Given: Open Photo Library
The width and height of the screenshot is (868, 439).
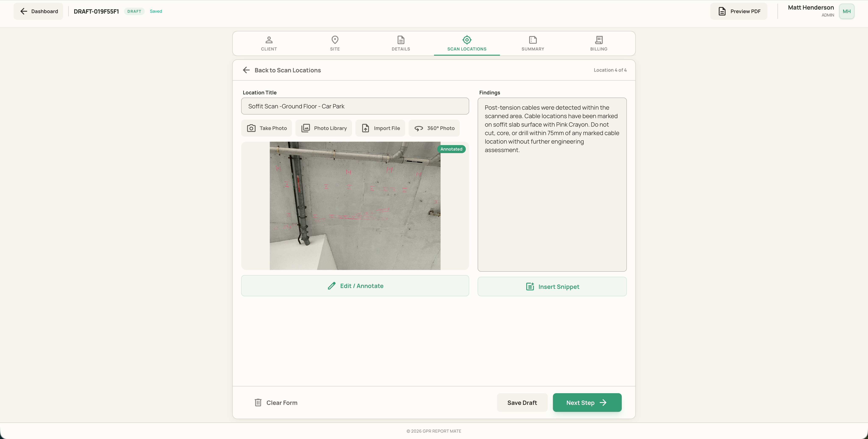Looking at the screenshot, I should (x=323, y=128).
